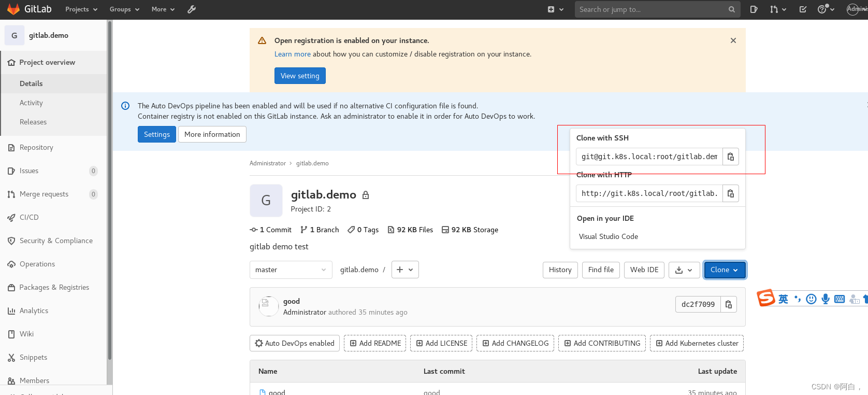Open the More menu
Screen dimensions: 868x395
(x=163, y=9)
